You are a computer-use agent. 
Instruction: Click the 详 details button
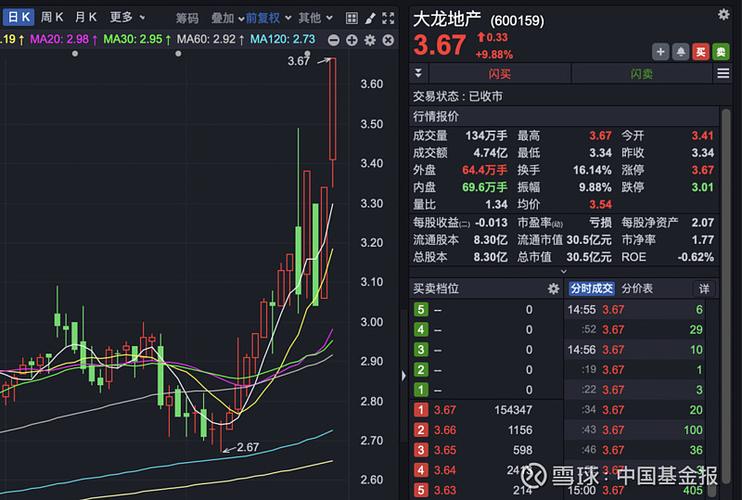click(704, 289)
